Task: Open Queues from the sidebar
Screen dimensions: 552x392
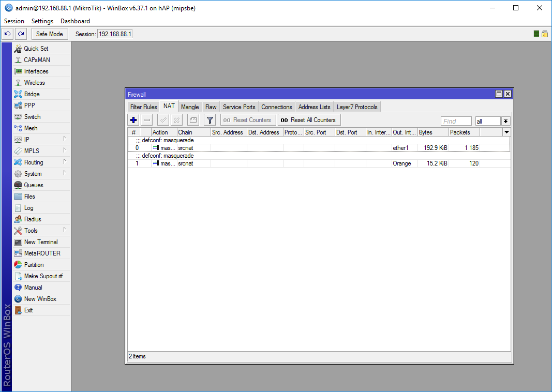Action: coord(41,185)
